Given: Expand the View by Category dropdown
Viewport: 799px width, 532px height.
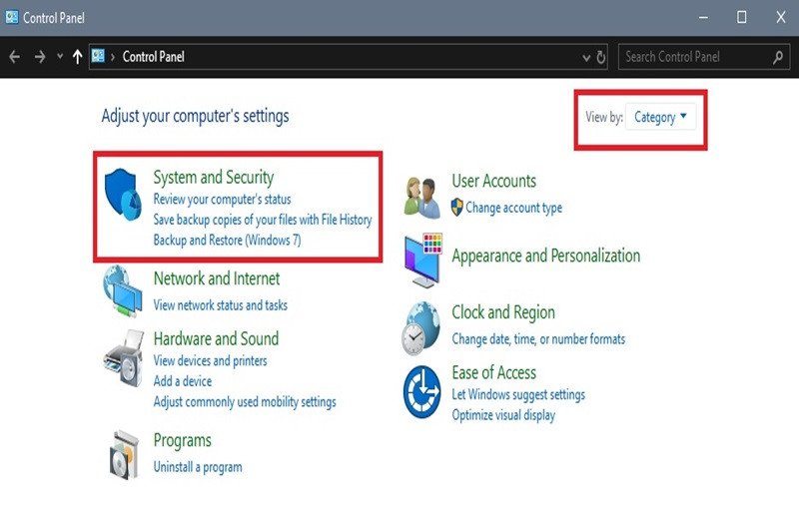Looking at the screenshot, I should 660,117.
